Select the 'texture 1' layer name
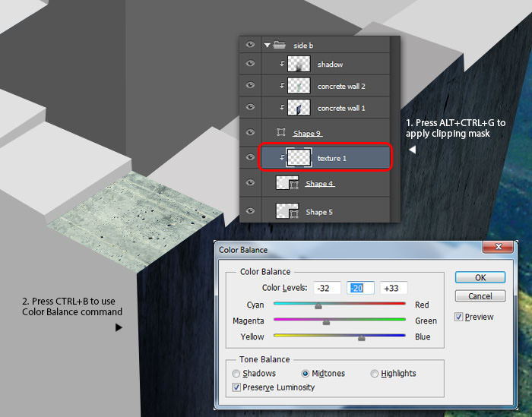The height and width of the screenshot is (417, 532). click(x=332, y=158)
